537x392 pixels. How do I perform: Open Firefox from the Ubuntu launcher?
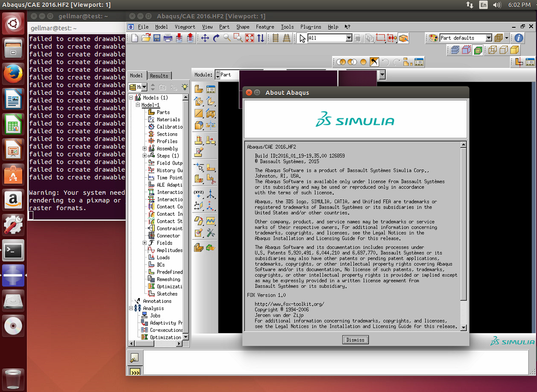click(13, 74)
